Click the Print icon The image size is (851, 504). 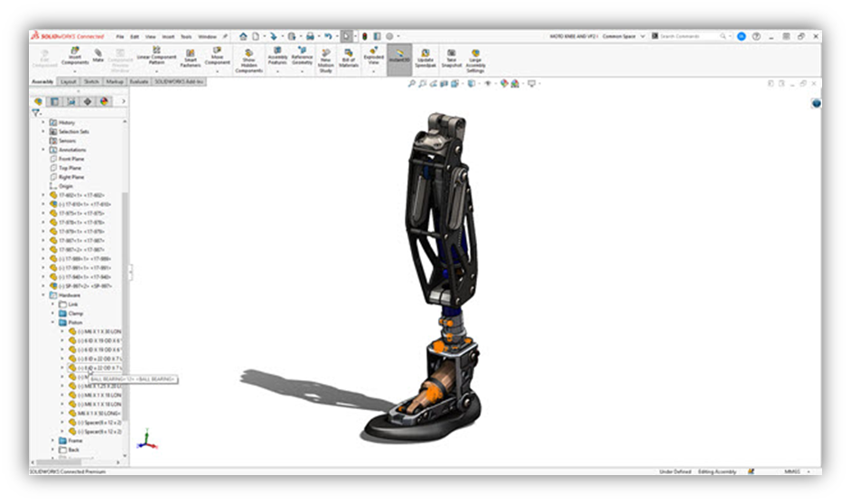tap(310, 36)
